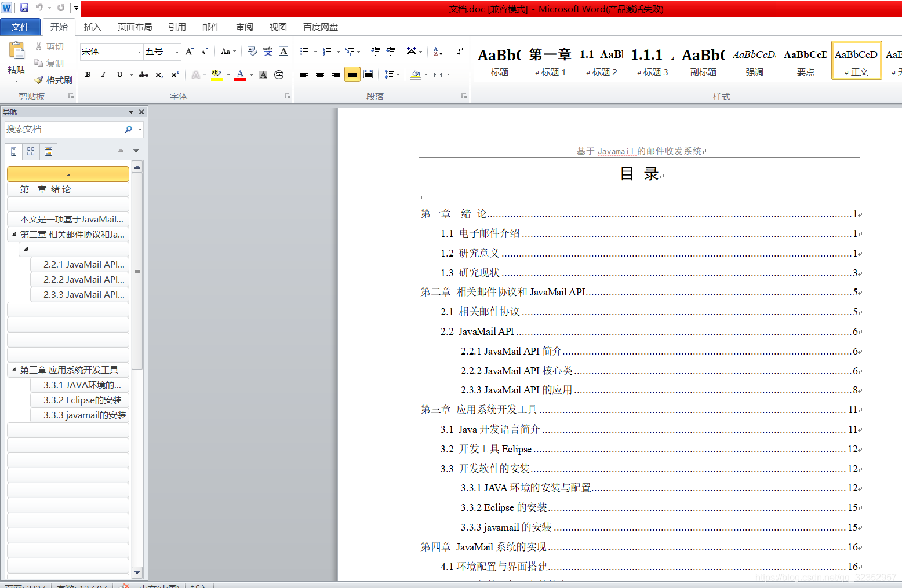Open the Change Case Aa dropdown
The image size is (902, 588).
228,52
